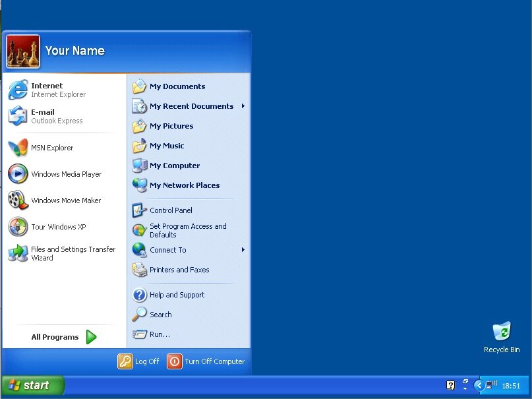Click the My Pictures text label
This screenshot has height=399, width=532.
pyautogui.click(x=171, y=126)
